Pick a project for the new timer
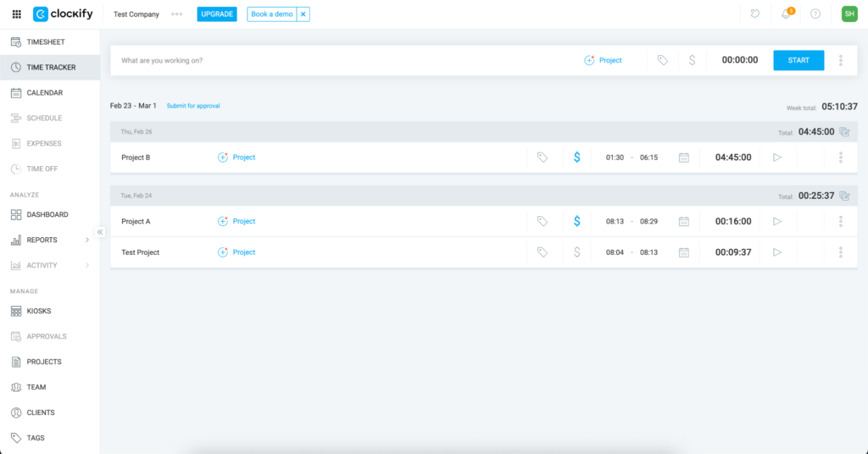Screen dimensions: 868x454 pos(604,60)
